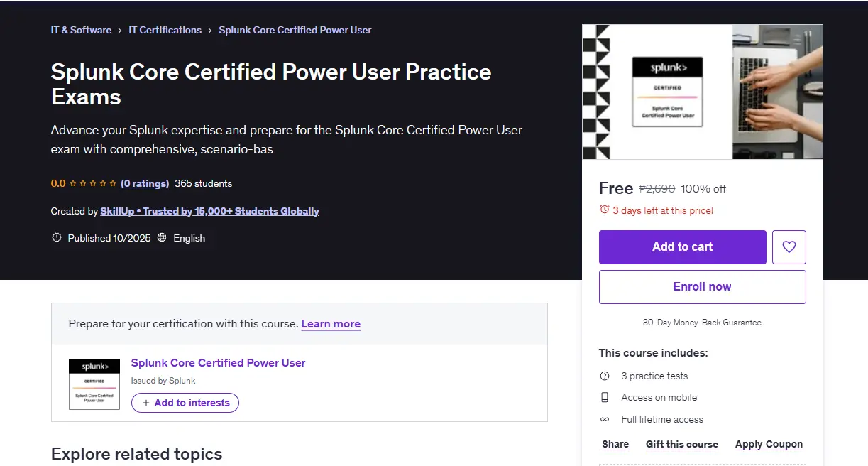Screen dimensions: 868x466
Task: Click the 0.0 rating value
Action: (58, 183)
